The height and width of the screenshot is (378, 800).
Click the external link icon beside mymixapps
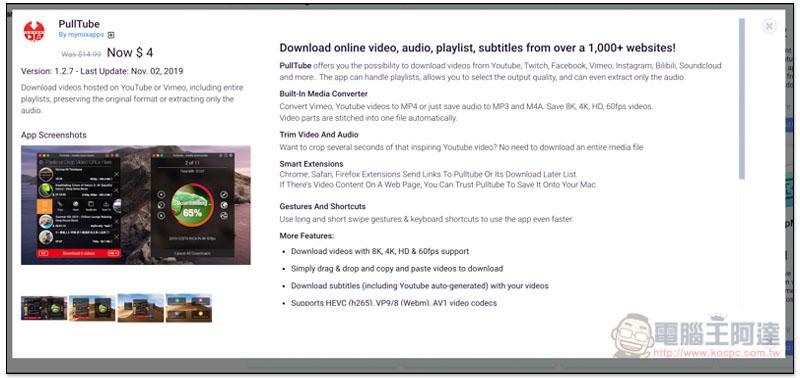click(111, 35)
